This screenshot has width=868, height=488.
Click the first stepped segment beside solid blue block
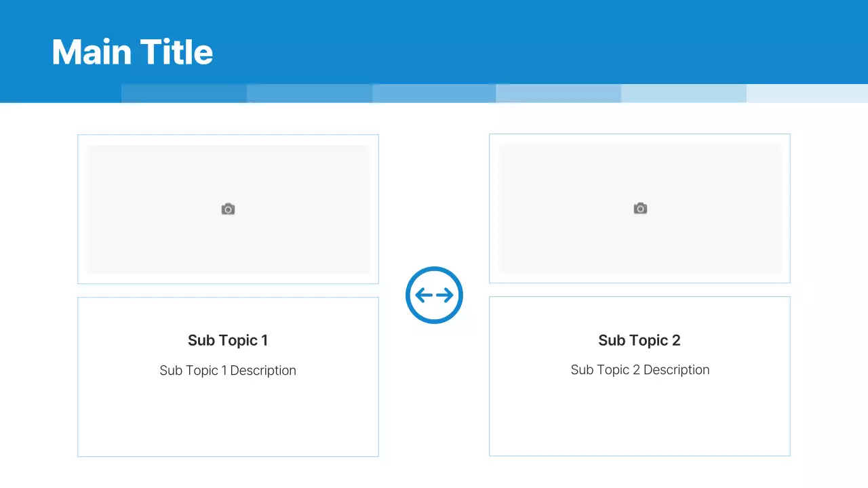pyautogui.click(x=184, y=94)
